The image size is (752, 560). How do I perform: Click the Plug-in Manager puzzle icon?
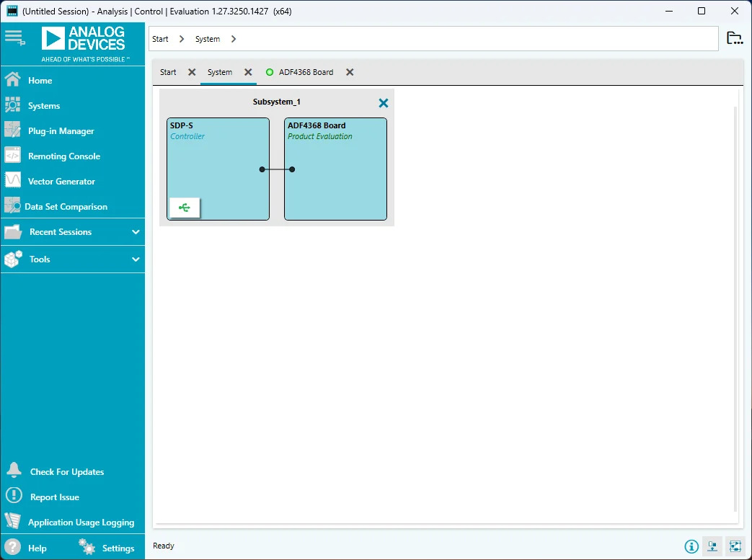click(12, 130)
